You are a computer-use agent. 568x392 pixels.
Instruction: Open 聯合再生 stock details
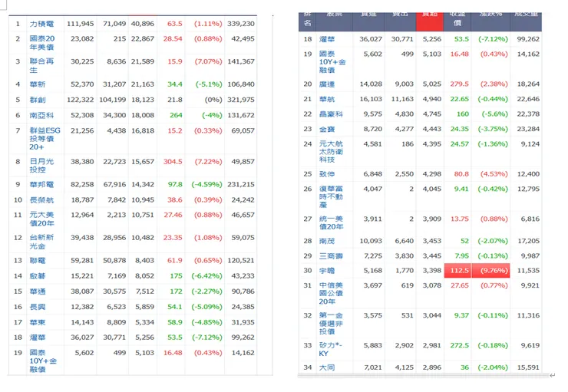tap(41, 66)
